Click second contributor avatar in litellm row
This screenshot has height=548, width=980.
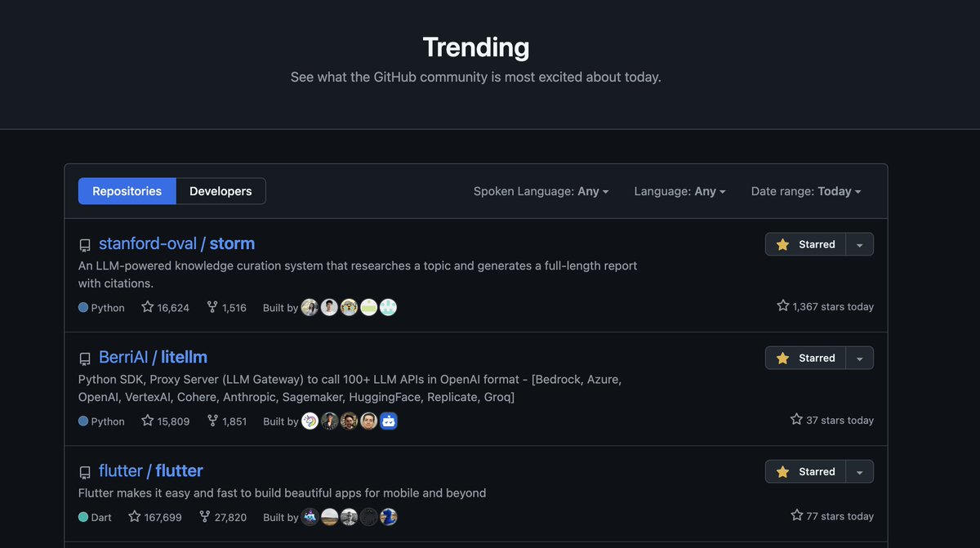(x=329, y=421)
